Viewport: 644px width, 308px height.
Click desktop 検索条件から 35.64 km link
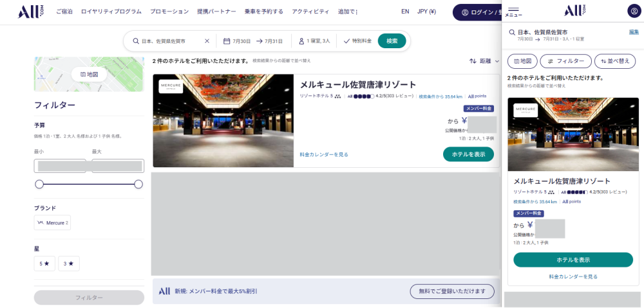[440, 97]
